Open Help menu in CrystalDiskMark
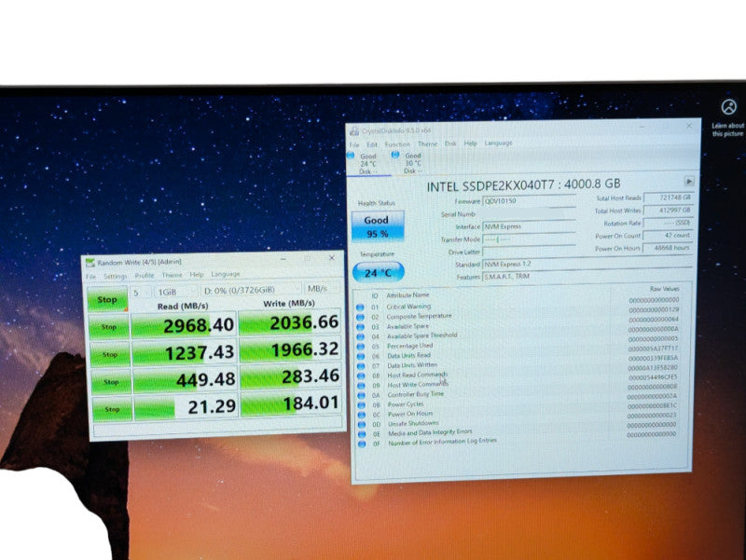Viewport: 746px width, 560px height. click(197, 275)
